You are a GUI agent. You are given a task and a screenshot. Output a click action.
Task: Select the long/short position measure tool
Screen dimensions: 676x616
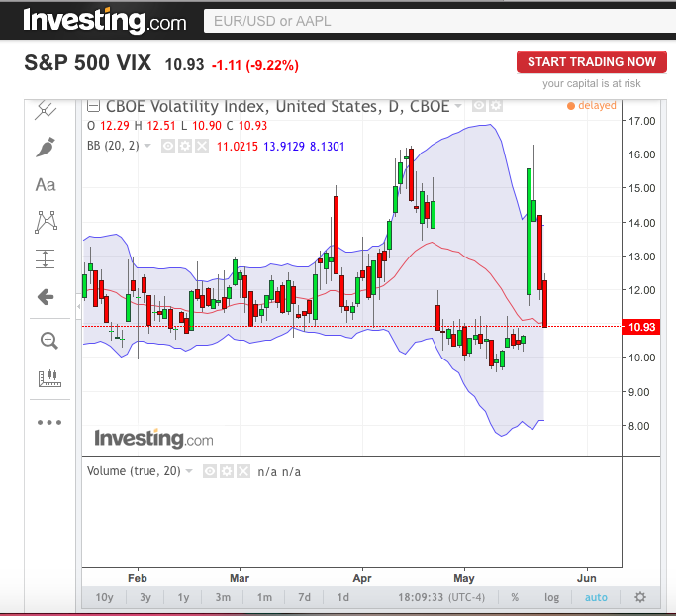click(x=46, y=259)
